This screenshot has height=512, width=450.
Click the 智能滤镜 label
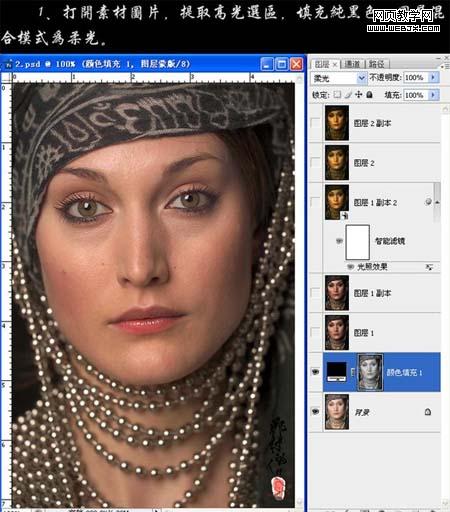click(390, 241)
